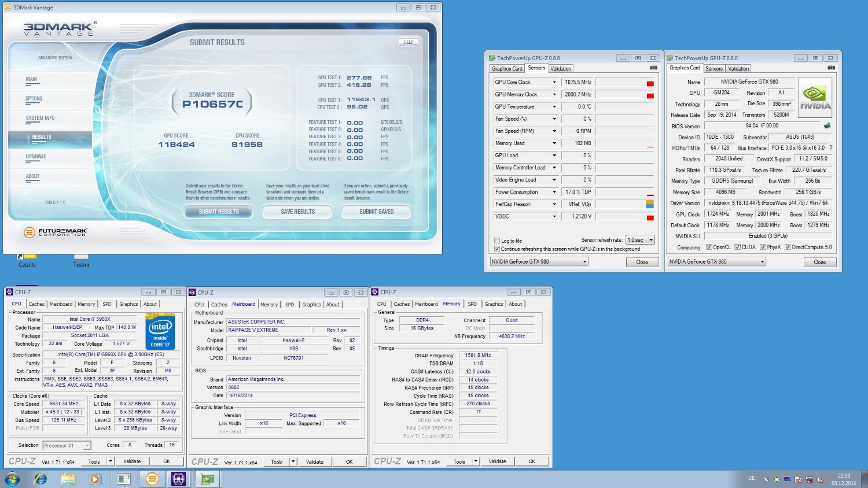The width and height of the screenshot is (868, 488).
Task: Switch to GPU-Z green card taskbar icon
Action: click(x=207, y=479)
